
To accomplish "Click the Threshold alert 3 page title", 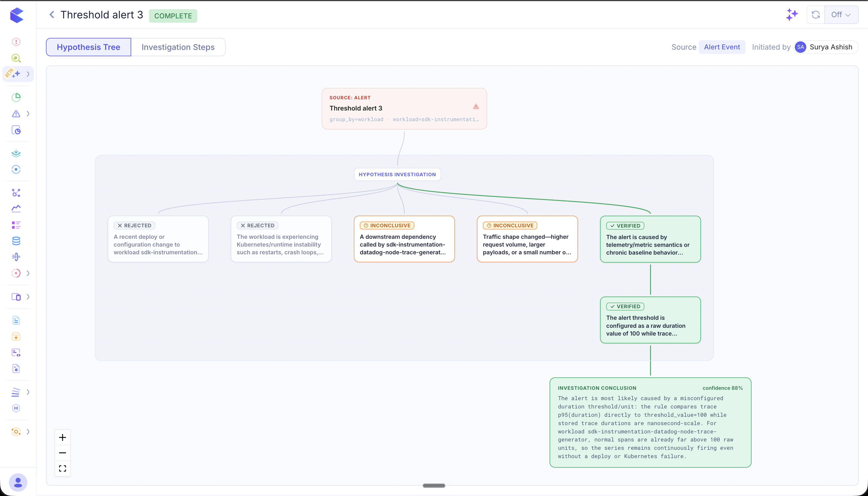I will pos(102,15).
